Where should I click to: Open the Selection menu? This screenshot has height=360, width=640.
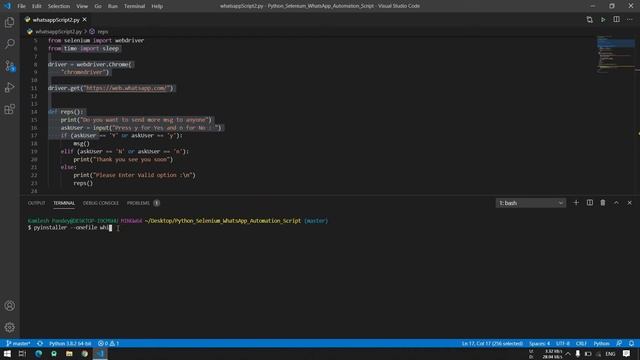[59, 6]
